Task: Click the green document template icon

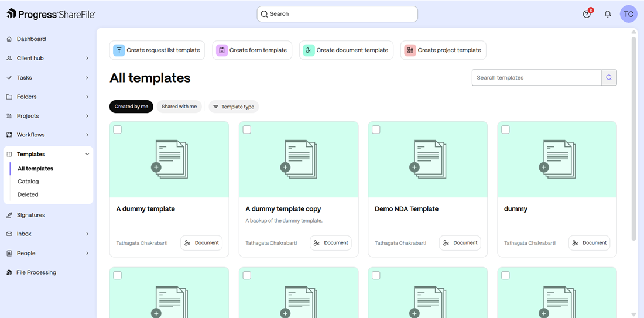Action: (309, 50)
